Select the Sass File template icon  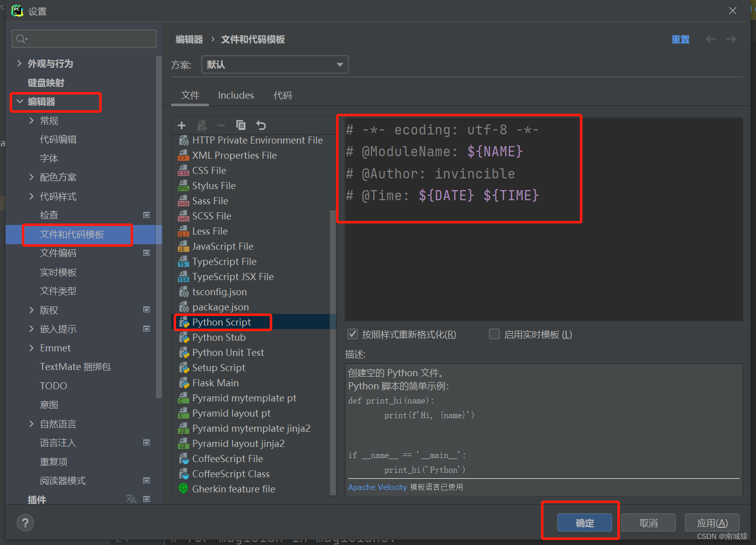point(184,201)
